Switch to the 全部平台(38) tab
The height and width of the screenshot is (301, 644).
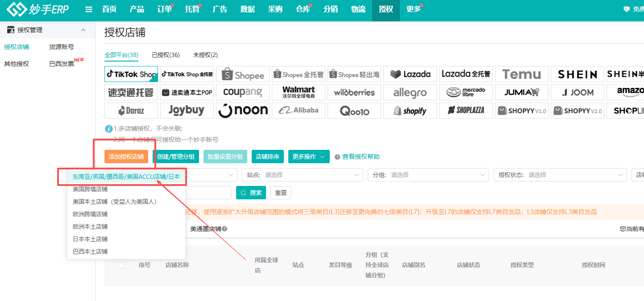click(121, 55)
